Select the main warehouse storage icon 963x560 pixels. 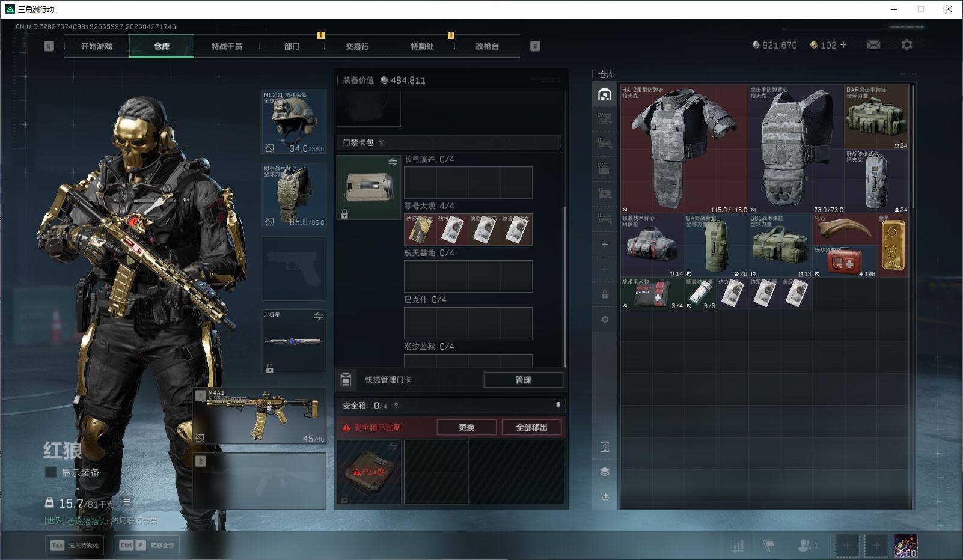605,94
